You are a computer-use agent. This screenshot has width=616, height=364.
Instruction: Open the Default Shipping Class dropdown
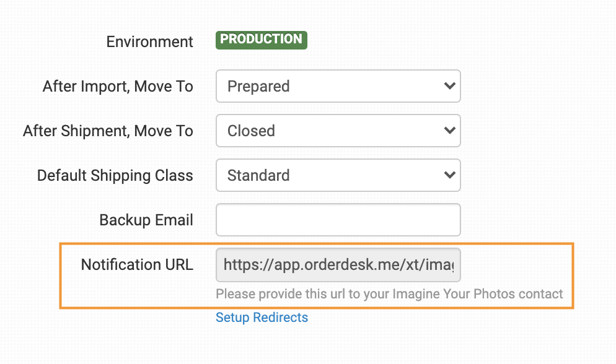tap(338, 175)
